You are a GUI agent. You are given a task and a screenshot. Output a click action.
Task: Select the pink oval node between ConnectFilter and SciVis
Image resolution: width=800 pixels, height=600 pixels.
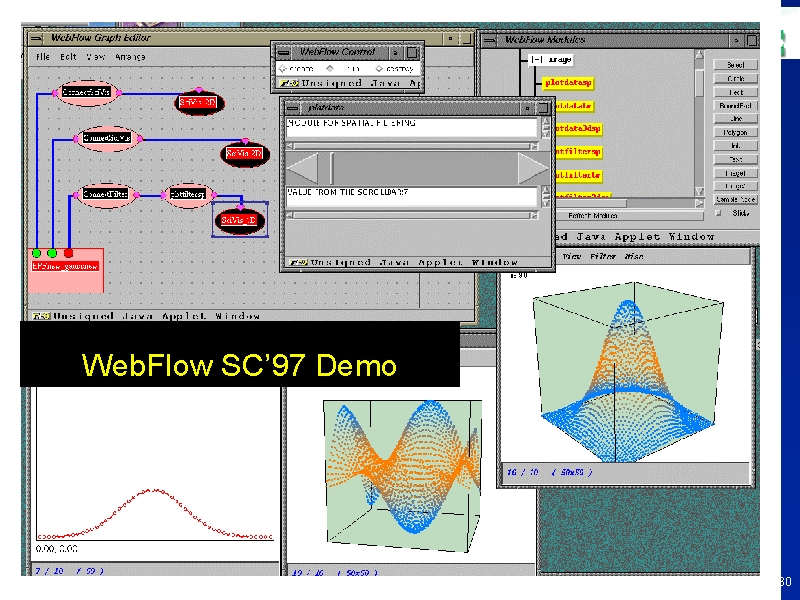[188, 195]
